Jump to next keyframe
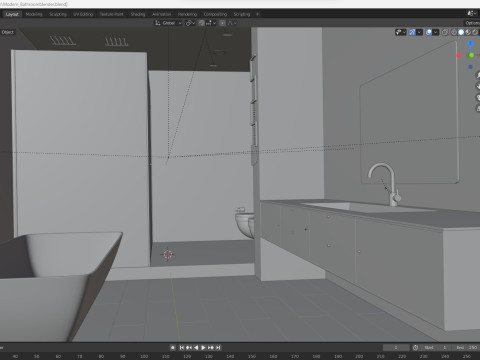The width and height of the screenshot is (480, 360). [211, 347]
